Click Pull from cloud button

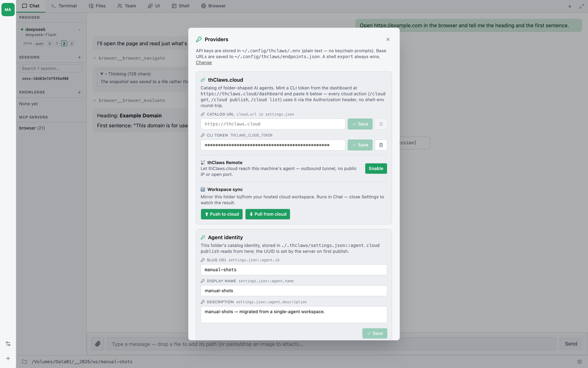pos(268,214)
